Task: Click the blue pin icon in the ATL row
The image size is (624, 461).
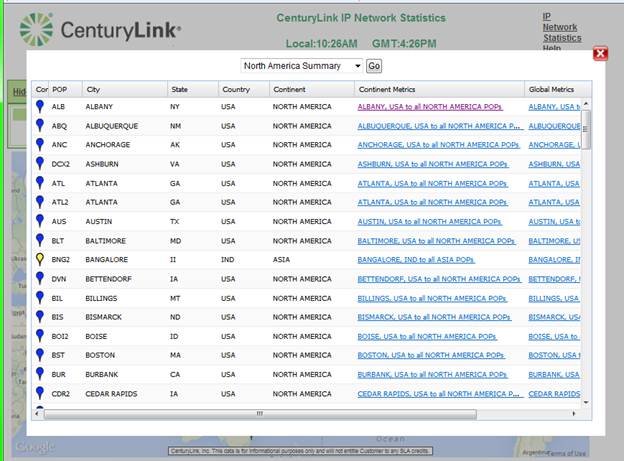Action: coord(40,183)
